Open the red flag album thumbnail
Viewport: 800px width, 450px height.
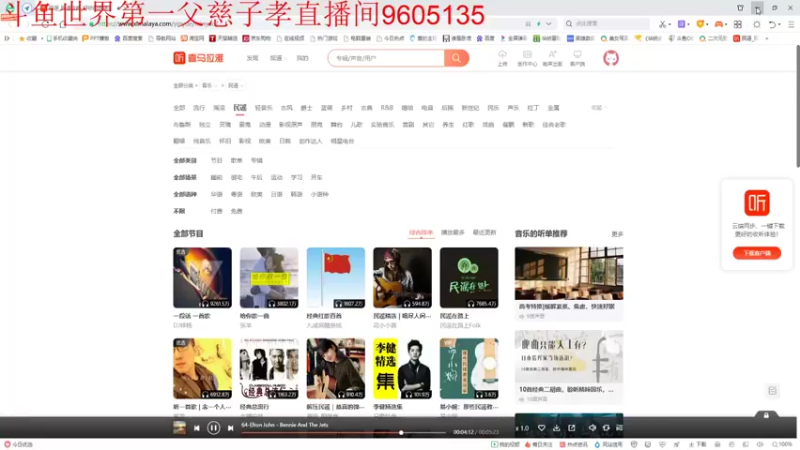click(336, 278)
